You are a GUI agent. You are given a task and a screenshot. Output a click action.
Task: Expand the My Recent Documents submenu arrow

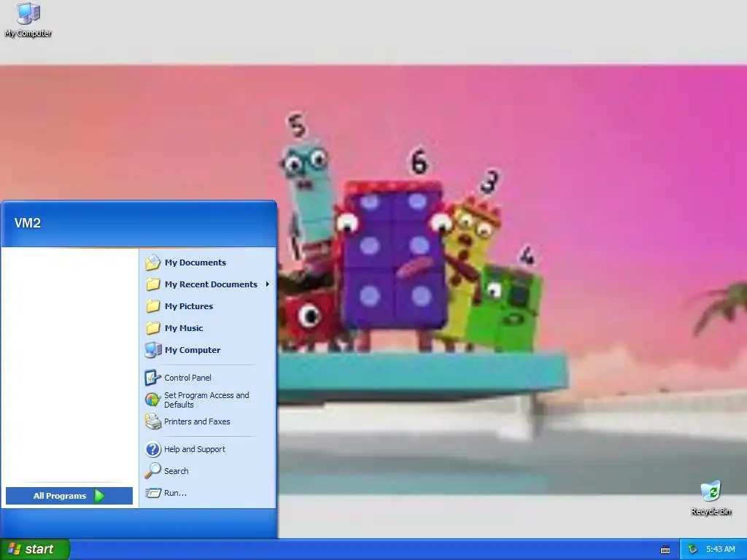tap(268, 284)
